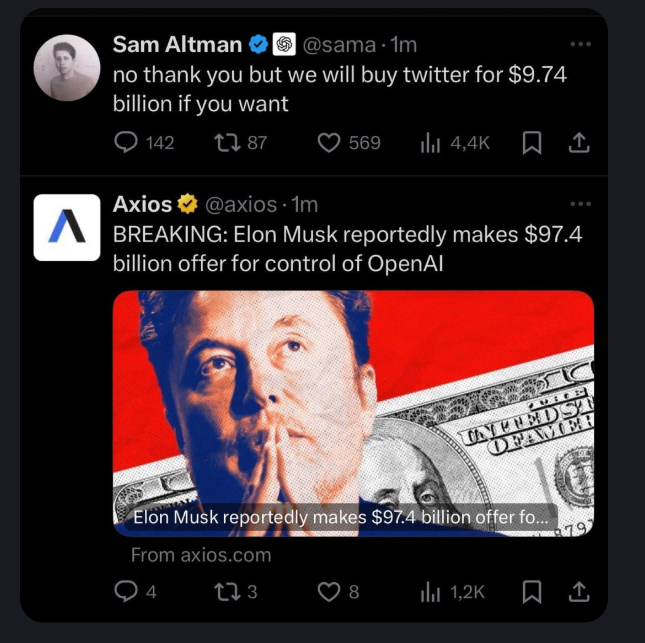Like Sam Altman's tweet

331,143
